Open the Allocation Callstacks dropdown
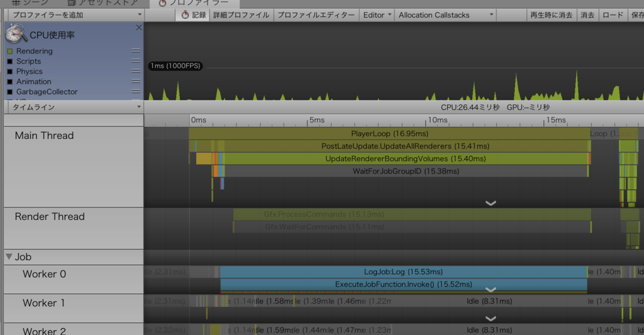 445,15
